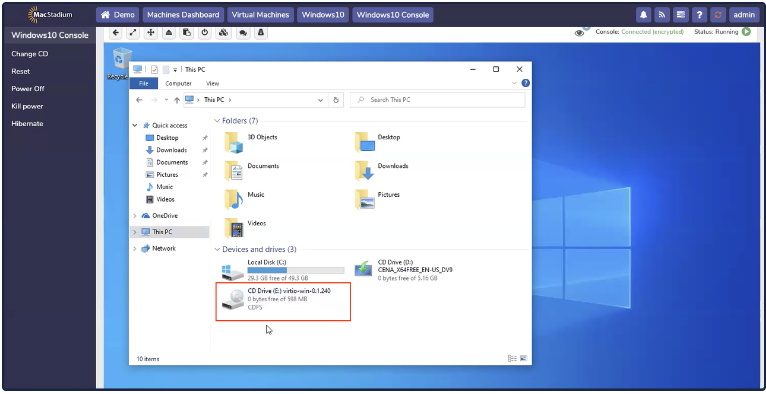Screen dimensions: 766x394
Task: Select CD Drive (D:) Windows installer disc
Action: coord(405,270)
